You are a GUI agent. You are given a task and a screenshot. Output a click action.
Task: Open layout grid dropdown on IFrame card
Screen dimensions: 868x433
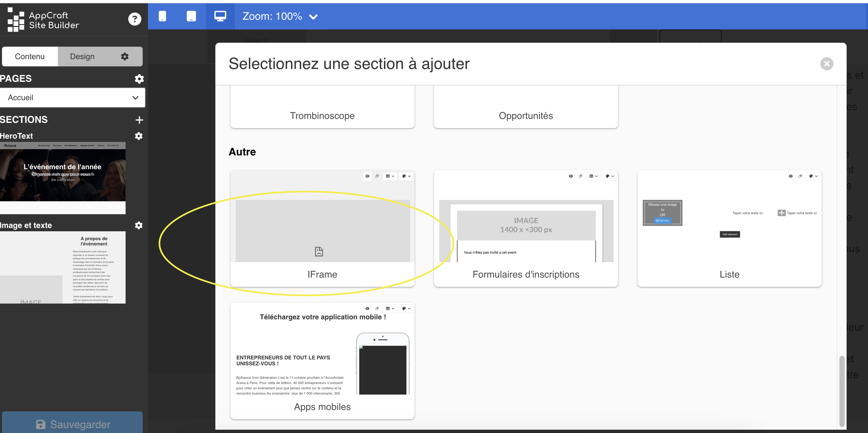[390, 176]
